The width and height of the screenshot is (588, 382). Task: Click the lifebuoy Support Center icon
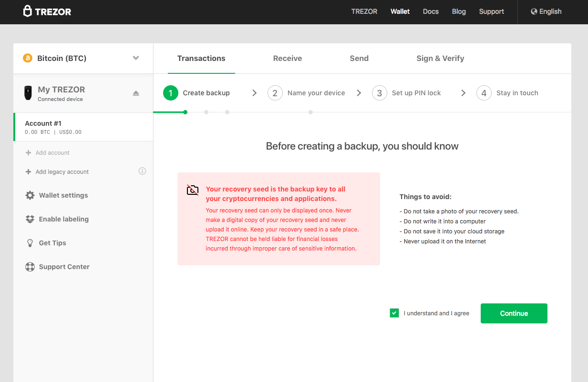30,267
